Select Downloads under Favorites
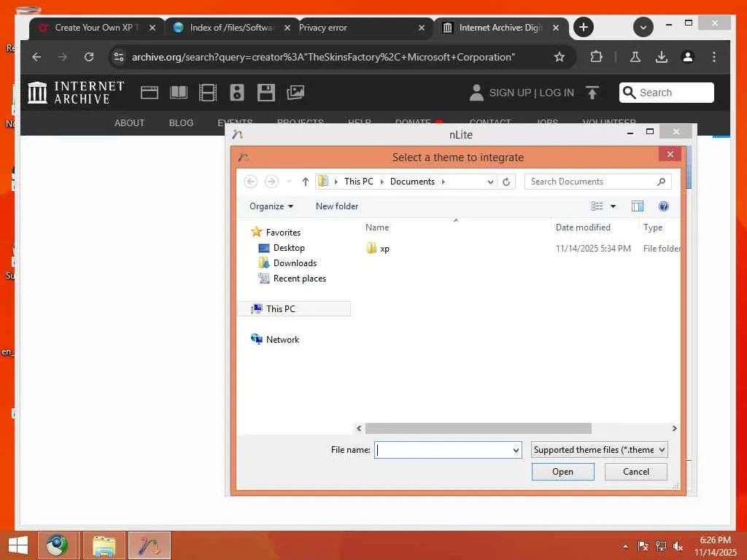This screenshot has height=560, width=747. [295, 262]
